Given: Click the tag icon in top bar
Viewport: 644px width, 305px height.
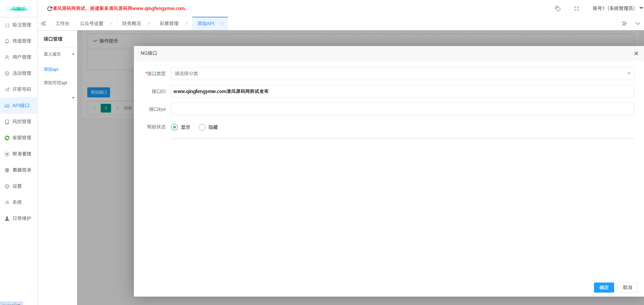Looking at the screenshot, I should pos(557,9).
